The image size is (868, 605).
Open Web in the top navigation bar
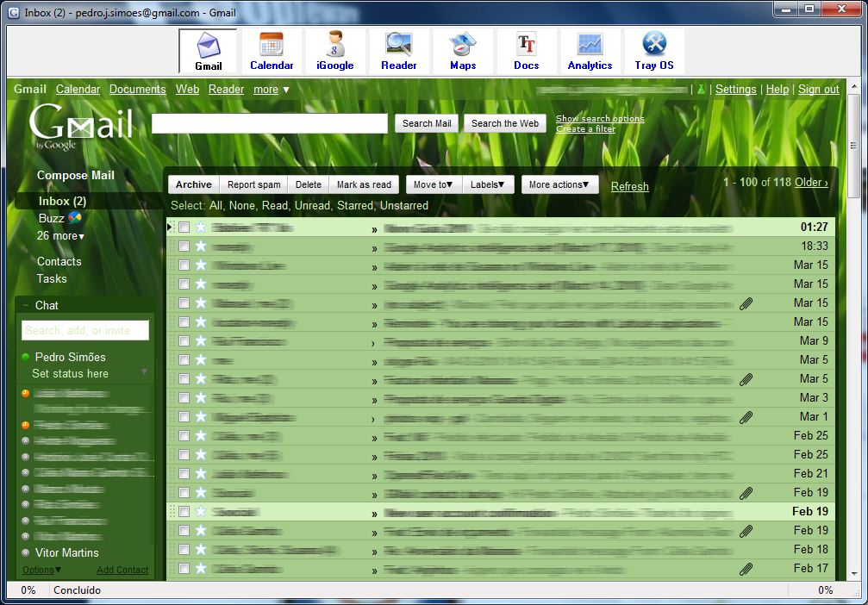pyautogui.click(x=187, y=89)
